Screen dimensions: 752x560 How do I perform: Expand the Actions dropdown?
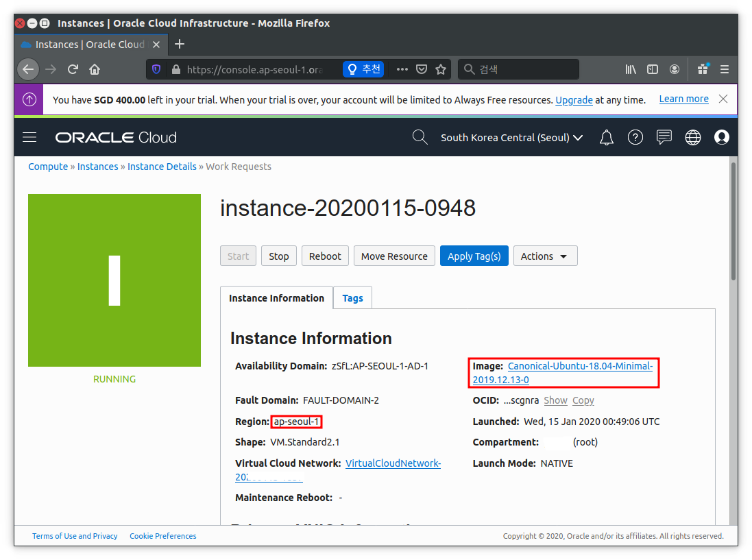click(545, 256)
